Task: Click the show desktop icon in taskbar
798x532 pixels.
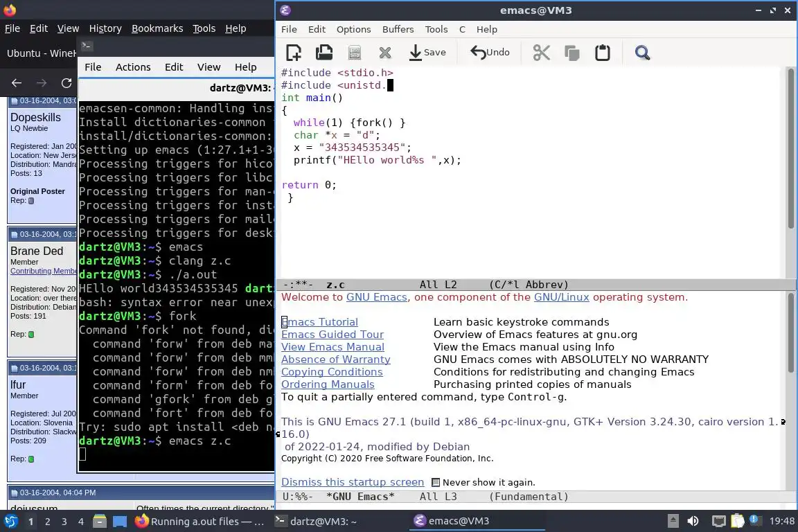Action: coord(120,522)
